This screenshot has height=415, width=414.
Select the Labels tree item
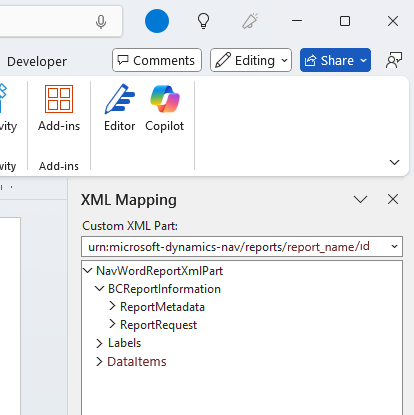(x=124, y=343)
